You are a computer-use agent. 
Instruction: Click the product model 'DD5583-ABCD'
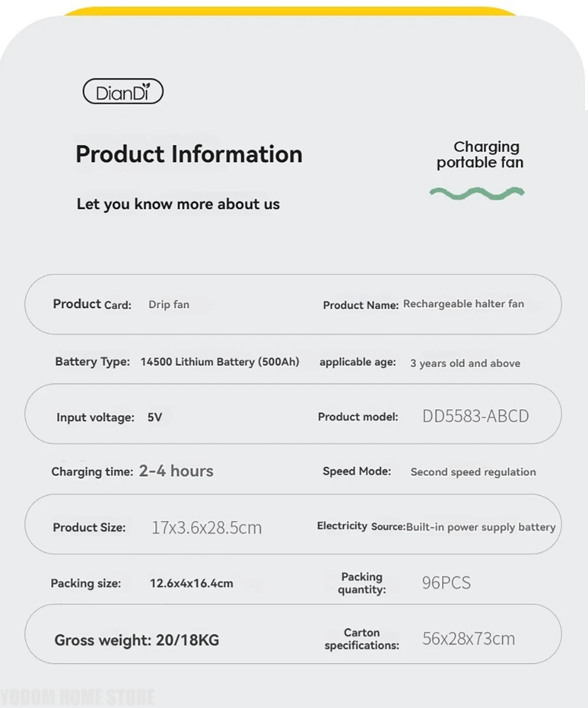tap(476, 416)
